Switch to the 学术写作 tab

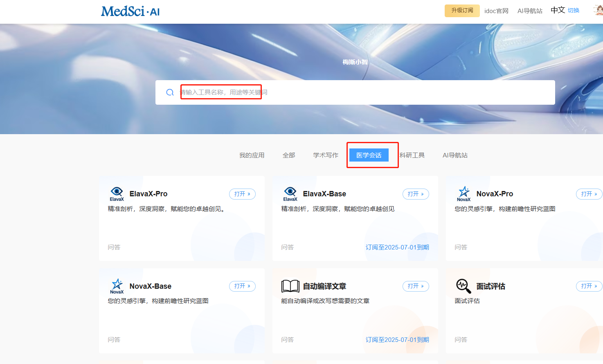[326, 155]
